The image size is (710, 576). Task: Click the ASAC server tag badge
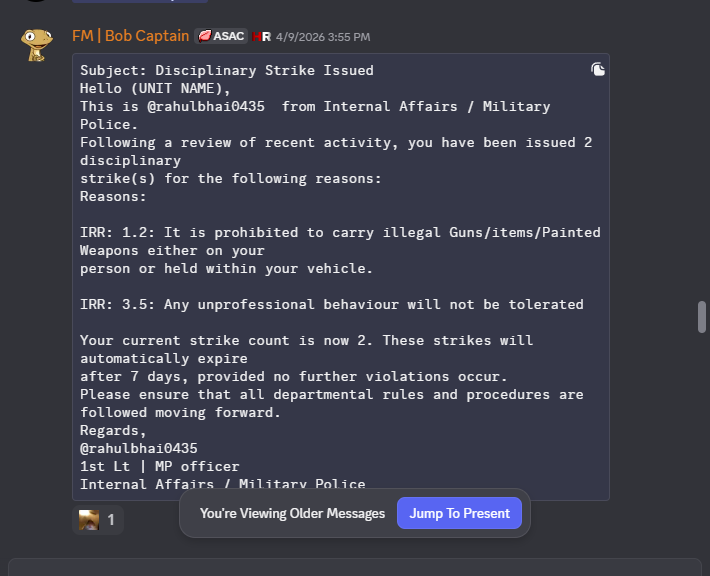click(x=221, y=36)
